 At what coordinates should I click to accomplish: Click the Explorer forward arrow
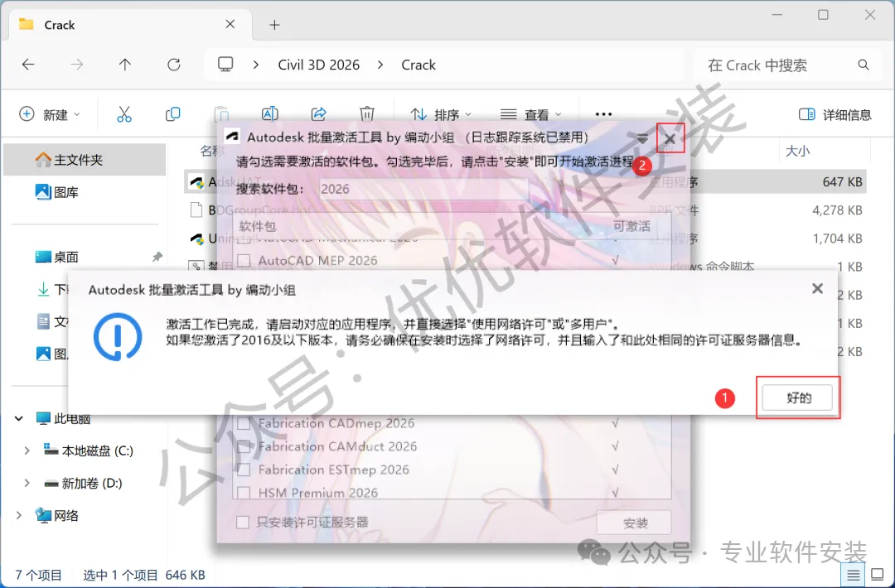pyautogui.click(x=76, y=65)
